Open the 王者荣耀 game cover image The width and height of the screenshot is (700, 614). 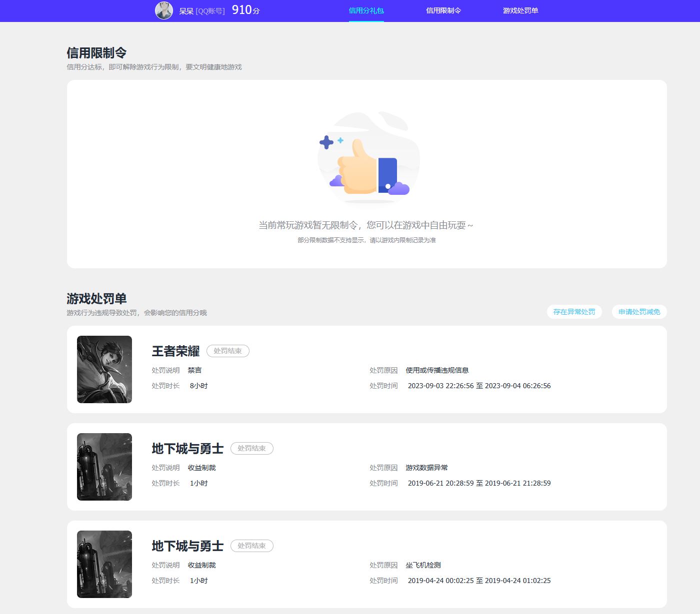click(x=104, y=369)
